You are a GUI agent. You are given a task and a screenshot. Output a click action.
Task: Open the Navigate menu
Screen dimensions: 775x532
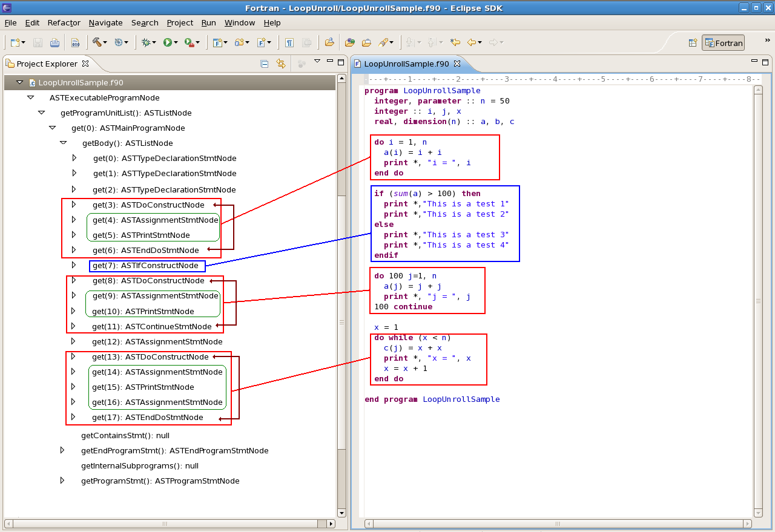[x=105, y=22]
